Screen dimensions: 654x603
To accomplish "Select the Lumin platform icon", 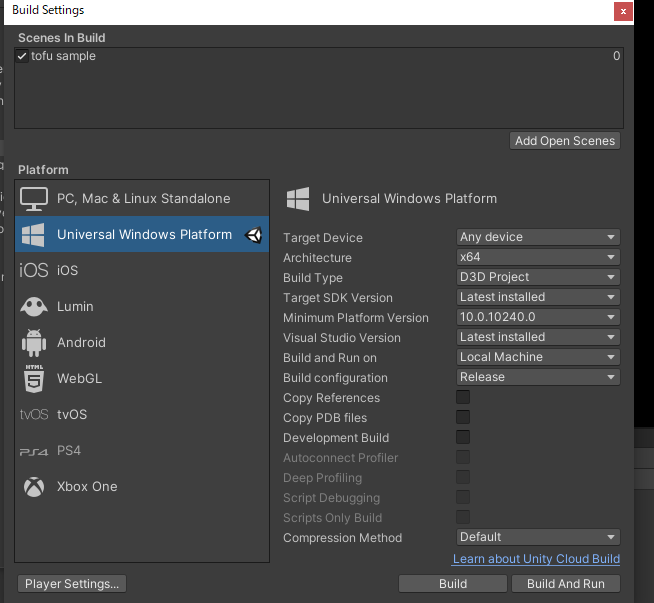I will point(34,307).
